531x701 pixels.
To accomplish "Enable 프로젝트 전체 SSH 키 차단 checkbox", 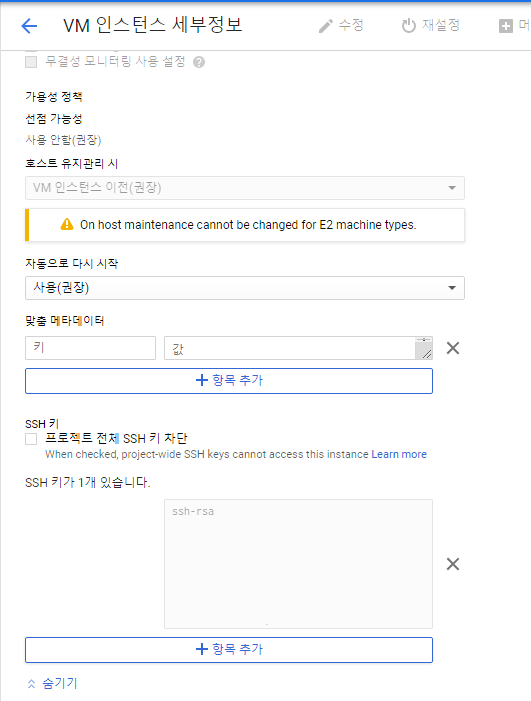I will [x=31, y=439].
